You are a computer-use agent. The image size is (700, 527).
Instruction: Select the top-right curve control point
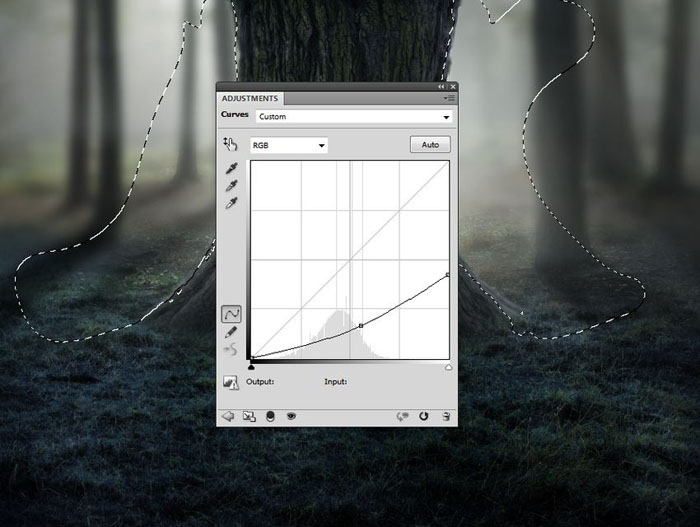[448, 275]
